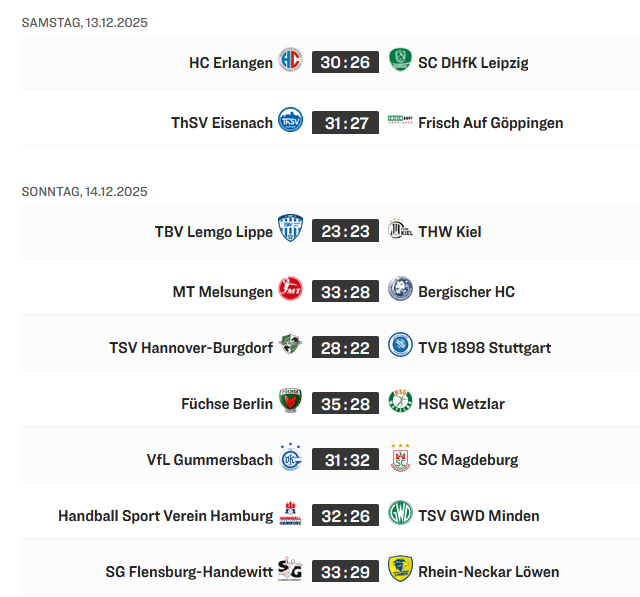Click the SC Magdeburg crest
The height and width of the screenshot is (597, 640).
click(400, 459)
